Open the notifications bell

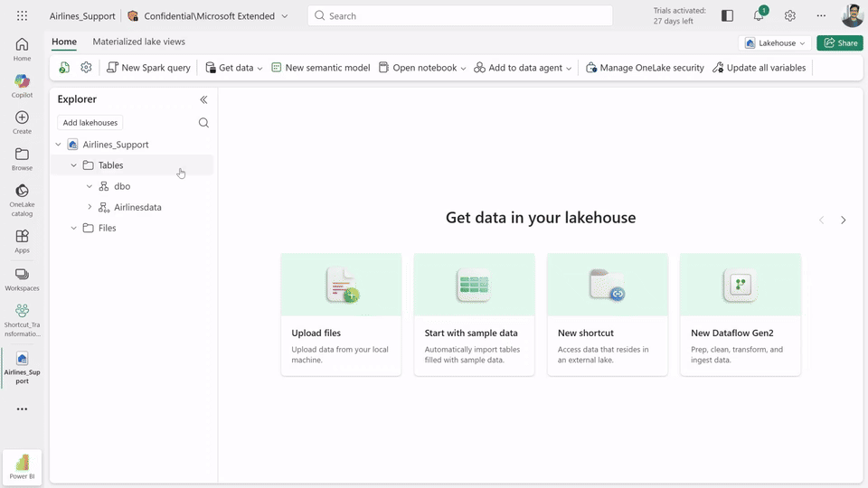(x=759, y=16)
